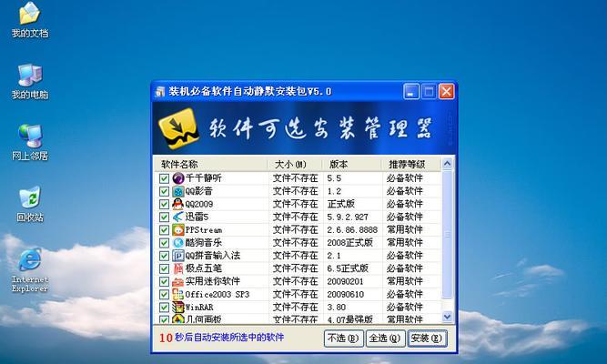
Task: Click the 几何画板 app icon
Action: (178, 319)
